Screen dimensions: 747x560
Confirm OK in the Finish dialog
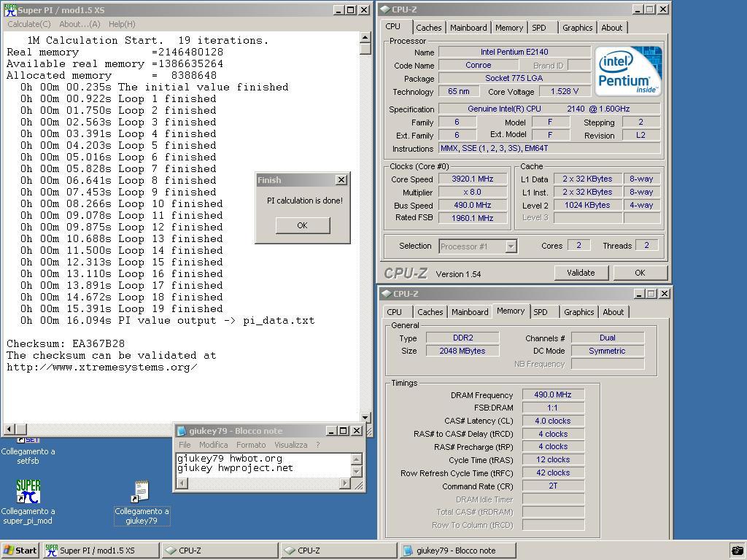pyautogui.click(x=303, y=225)
